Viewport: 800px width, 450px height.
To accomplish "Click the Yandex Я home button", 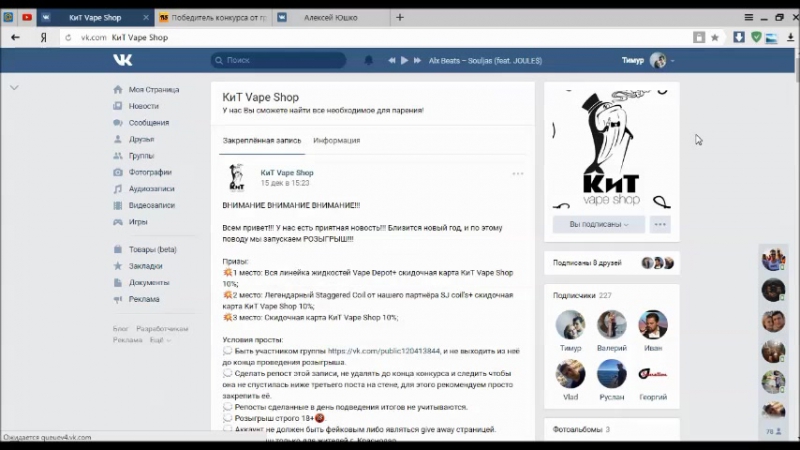I will point(44,37).
